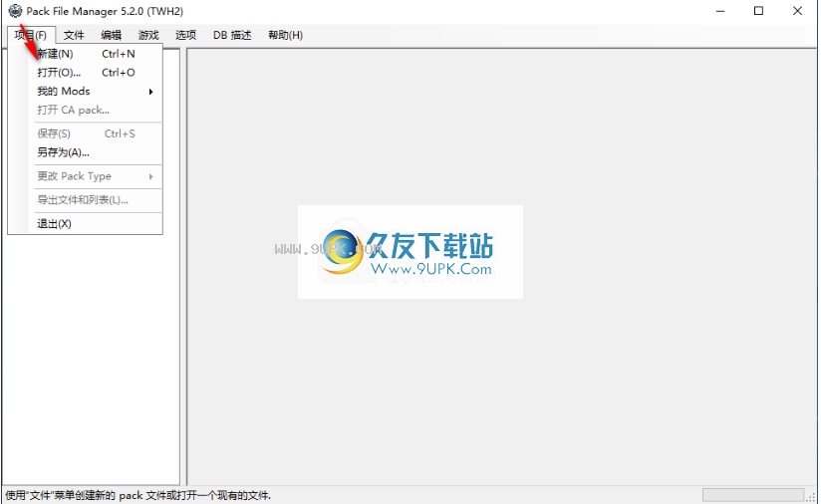Image resolution: width=821 pixels, height=504 pixels.
Task: Open the 编辑 menu
Action: point(111,35)
